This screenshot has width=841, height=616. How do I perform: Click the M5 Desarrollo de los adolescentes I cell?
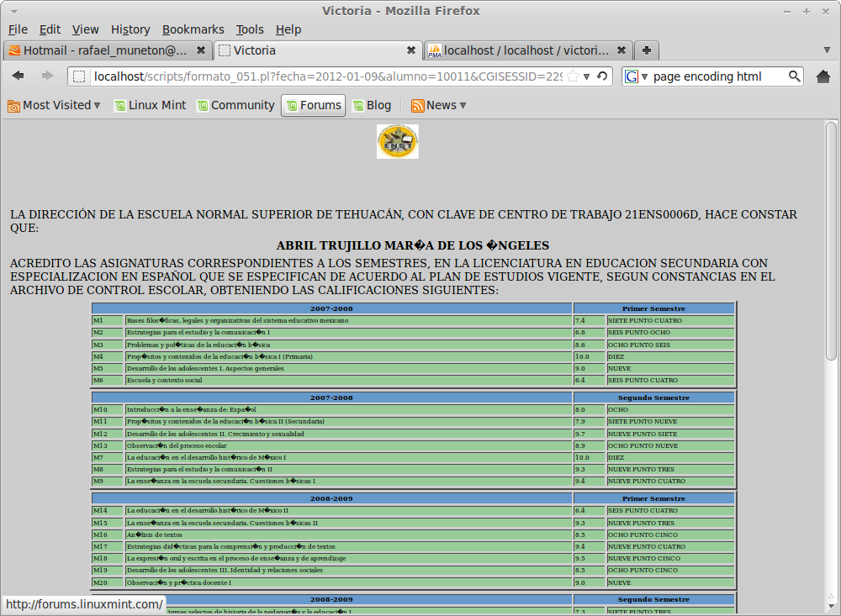point(349,368)
